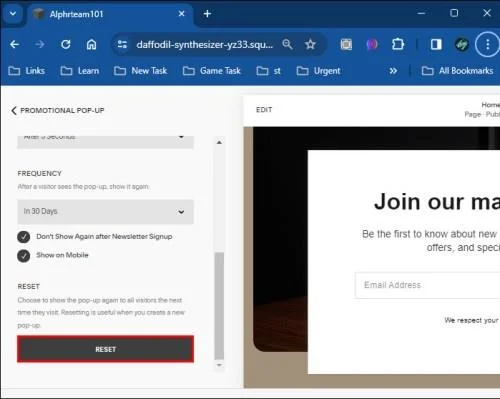This screenshot has width=500, height=399.
Task: Open the In 30 Days frequency dropdown
Action: 105,212
